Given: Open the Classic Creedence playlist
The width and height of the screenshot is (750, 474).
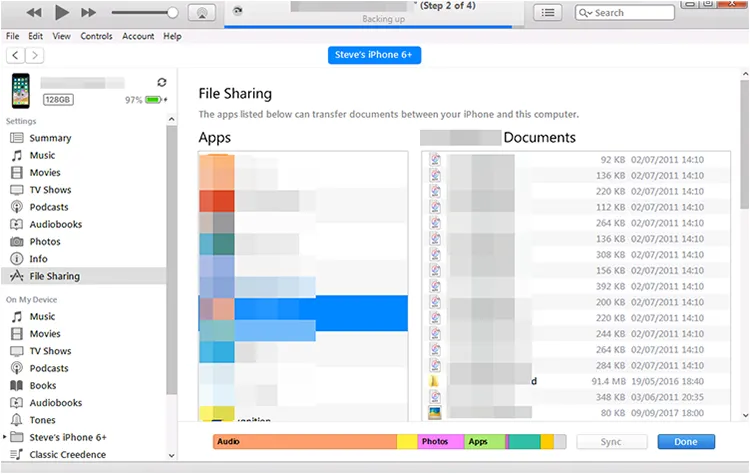Looking at the screenshot, I should pyautogui.click(x=67, y=454).
